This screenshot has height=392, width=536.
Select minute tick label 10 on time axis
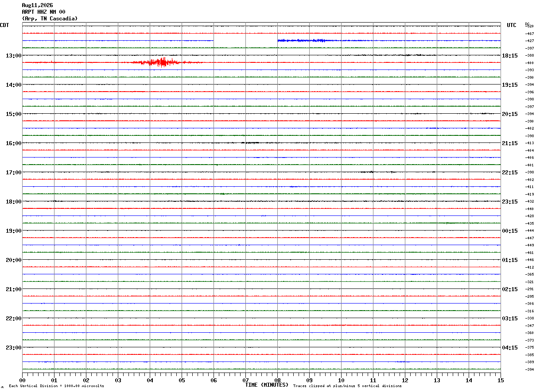coord(341,380)
